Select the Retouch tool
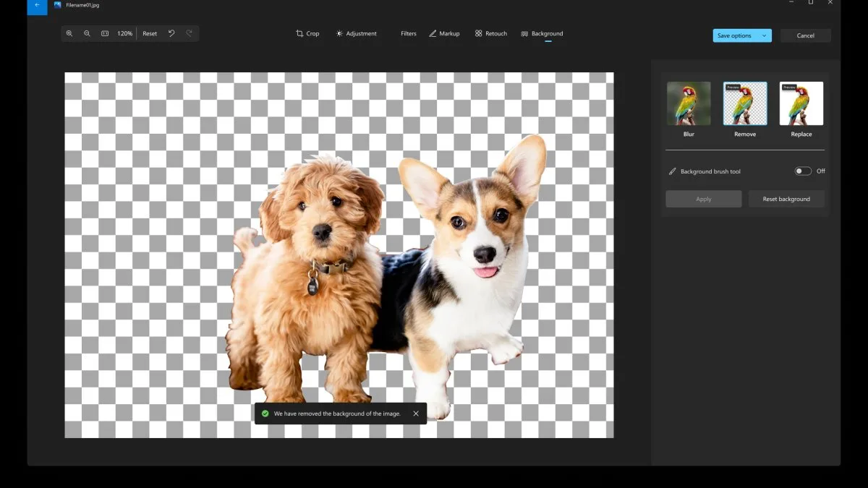The height and width of the screenshot is (488, 868). 491,34
